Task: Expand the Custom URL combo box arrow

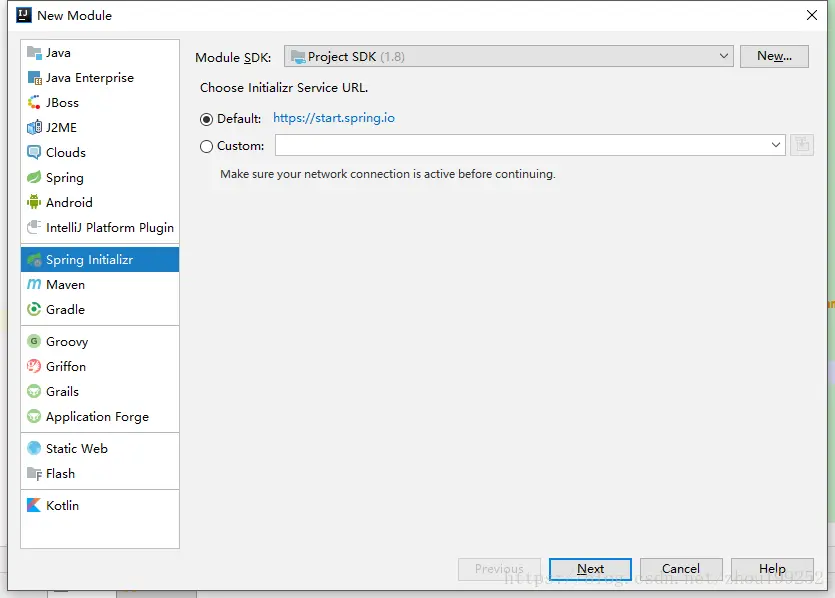Action: point(776,146)
